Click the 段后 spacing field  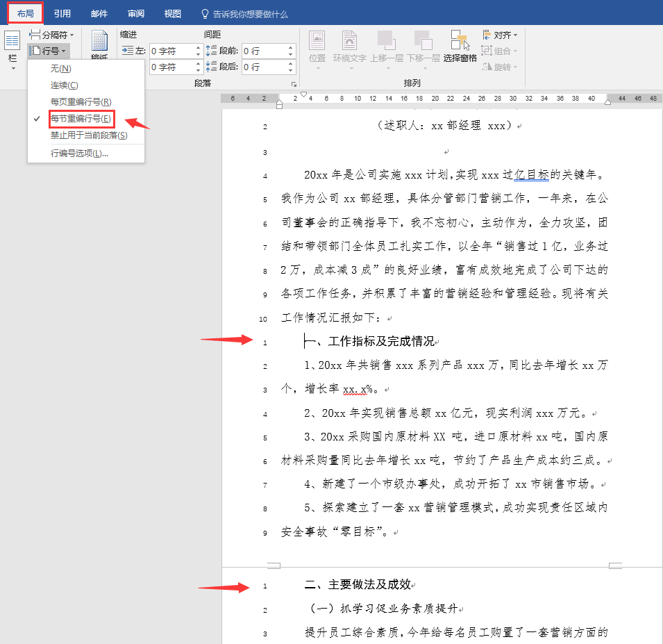[265, 67]
